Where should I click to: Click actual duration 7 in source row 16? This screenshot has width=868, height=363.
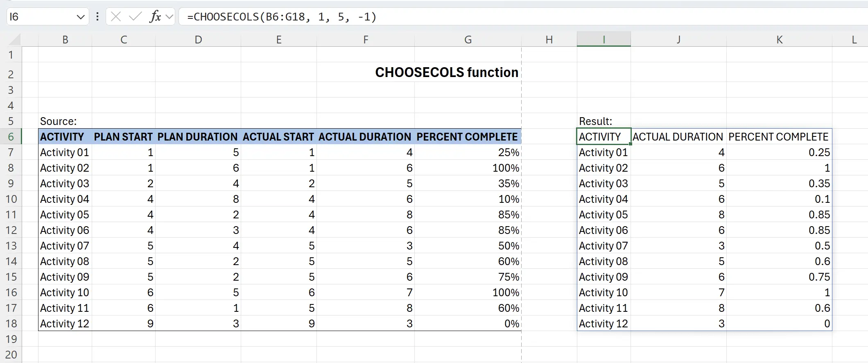(366, 293)
